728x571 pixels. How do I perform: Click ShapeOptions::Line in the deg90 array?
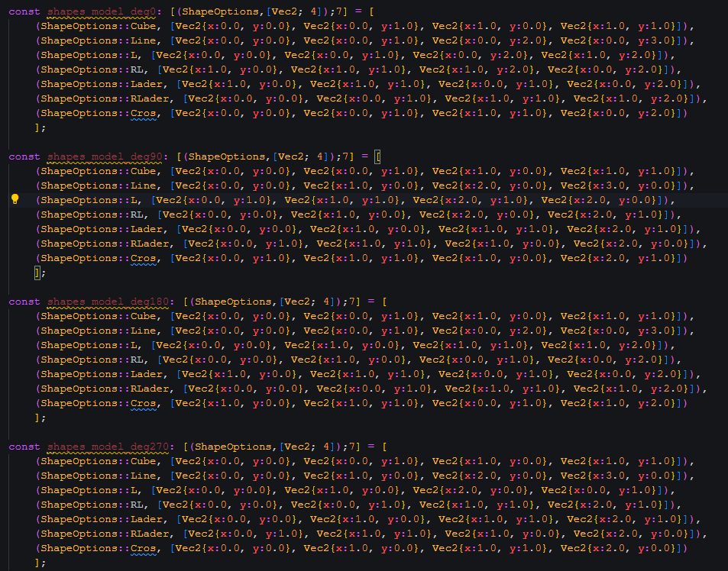pyautogui.click(x=99, y=185)
